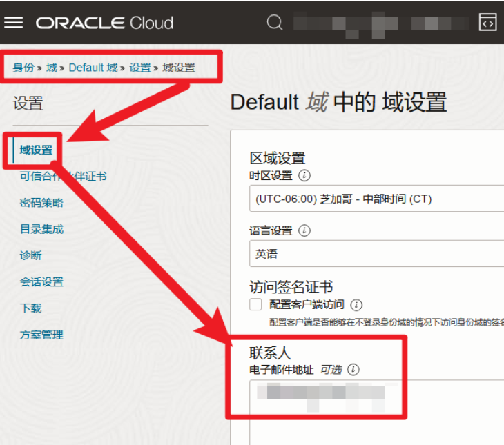
Task: Open 目录集成 from the sidebar
Action: (x=41, y=229)
